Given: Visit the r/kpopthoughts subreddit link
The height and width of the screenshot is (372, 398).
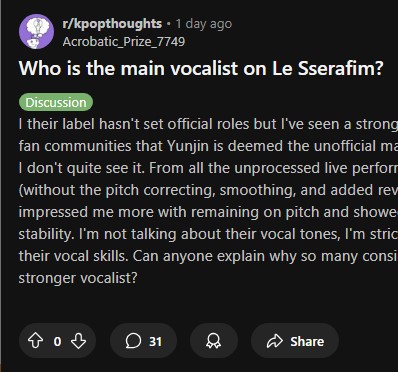Looking at the screenshot, I should (x=112, y=24).
